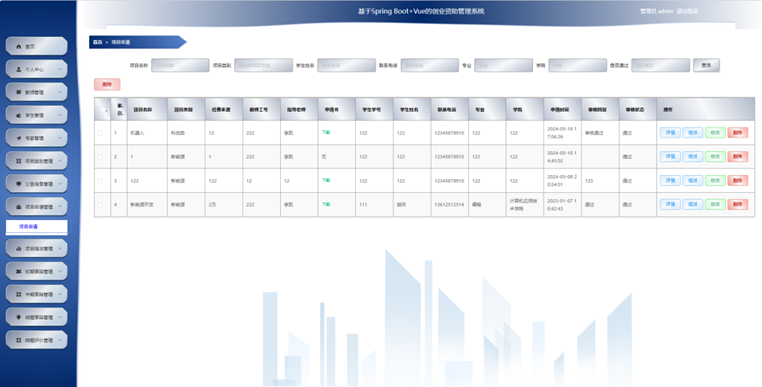The image size is (762, 387).
Task: Click the bar-chart icon in the sidebar
Action: (x=19, y=248)
